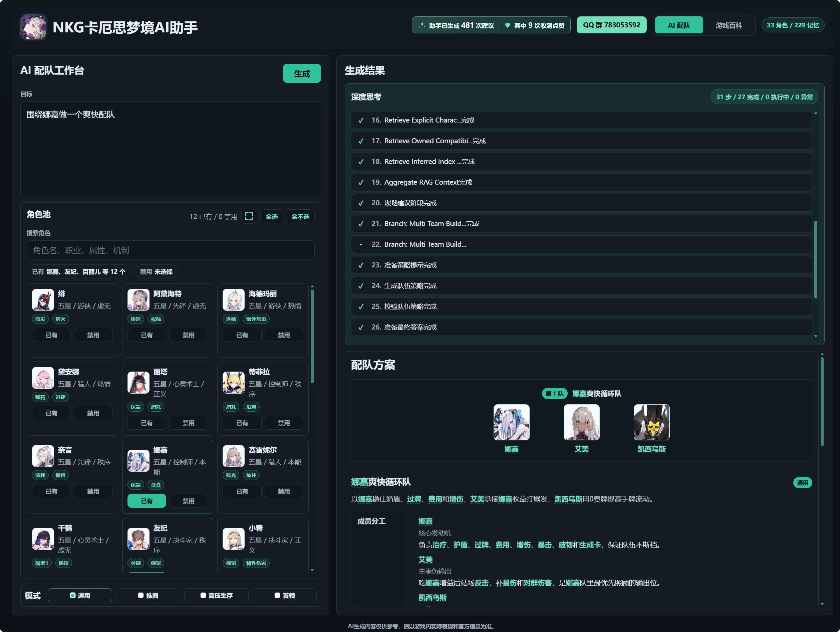Open the 已有 娜嘉、友纪、百丽儿 等 12 个 filter chip
Image resolution: width=840 pixels, height=632 pixels.
point(79,271)
